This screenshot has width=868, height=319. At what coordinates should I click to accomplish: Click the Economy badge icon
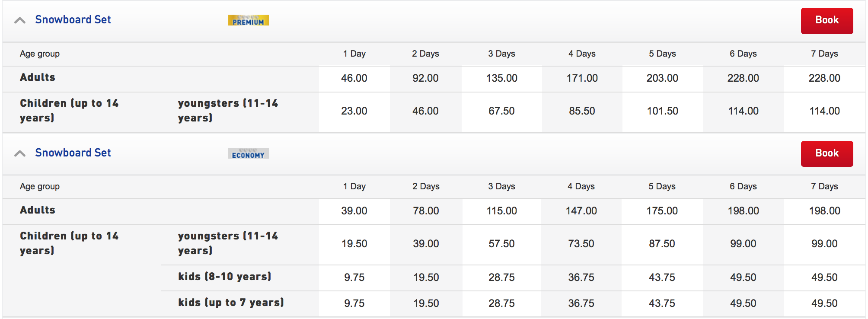click(248, 153)
